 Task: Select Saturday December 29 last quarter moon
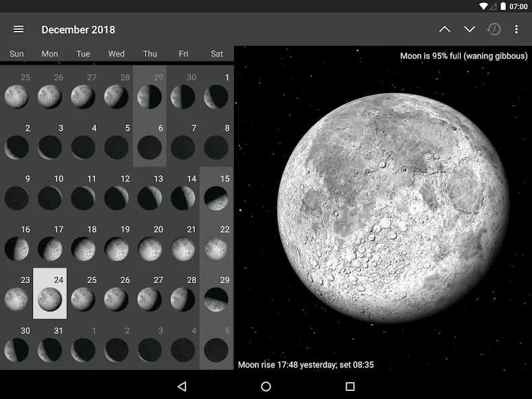(216, 293)
